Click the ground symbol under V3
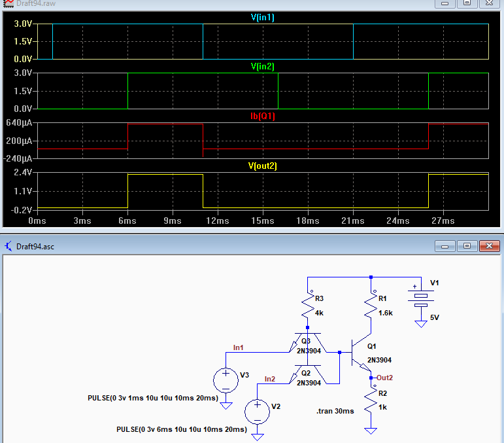 tap(226, 406)
